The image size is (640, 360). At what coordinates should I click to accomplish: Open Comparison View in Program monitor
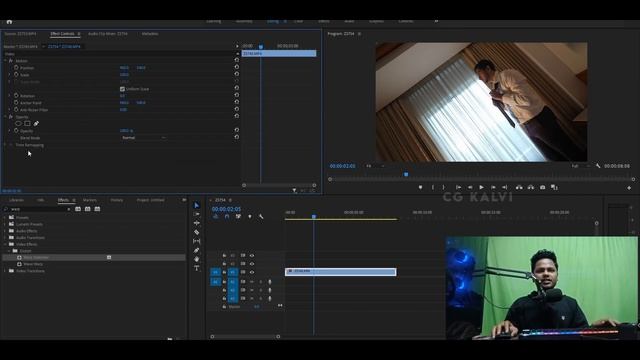(x=554, y=187)
